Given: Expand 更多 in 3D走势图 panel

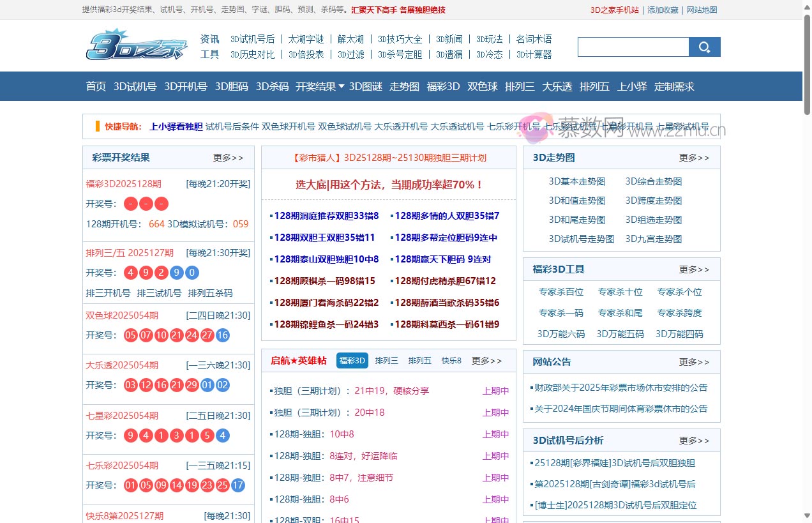Looking at the screenshot, I should pyautogui.click(x=694, y=158).
